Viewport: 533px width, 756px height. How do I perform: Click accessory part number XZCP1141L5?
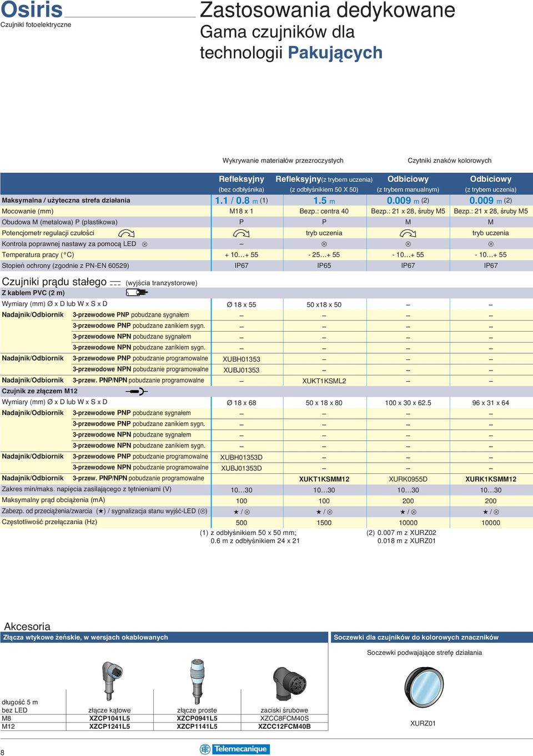pyautogui.click(x=197, y=727)
